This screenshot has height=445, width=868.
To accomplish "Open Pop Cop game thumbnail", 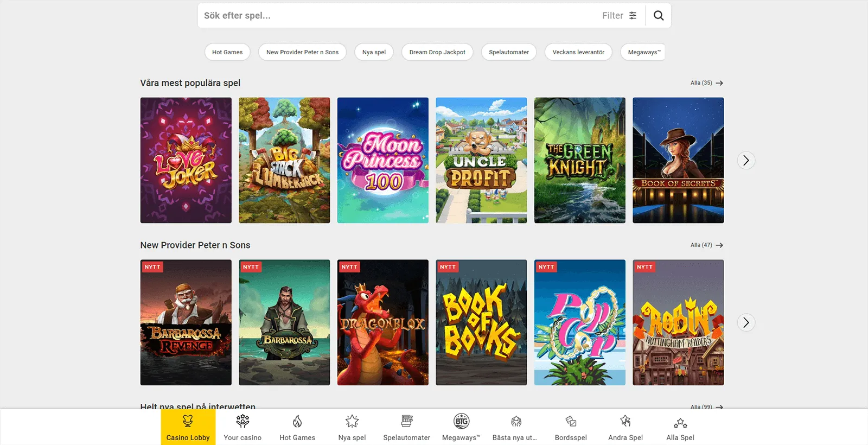I will (x=580, y=322).
